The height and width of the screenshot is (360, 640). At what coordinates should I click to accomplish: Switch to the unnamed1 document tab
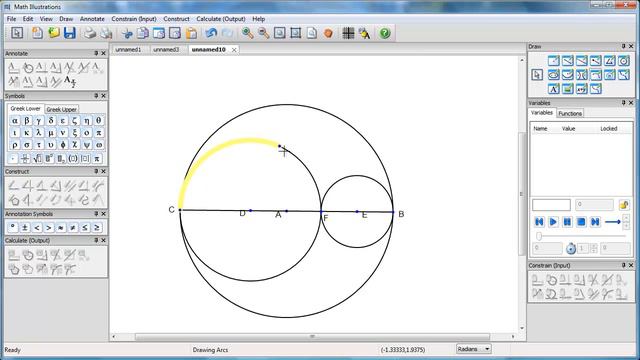(x=128, y=49)
